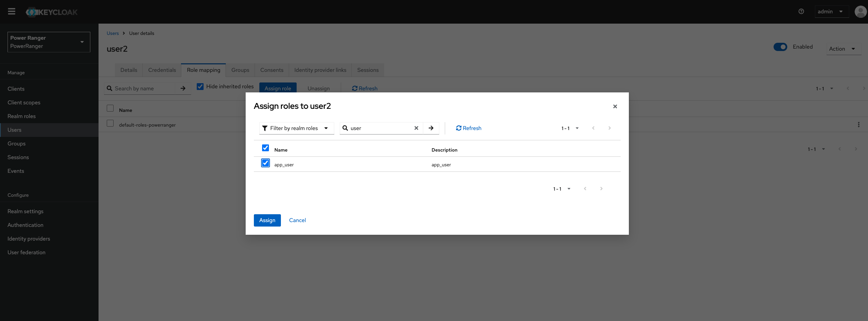The width and height of the screenshot is (868, 321).
Task: Go to next page at dialog bottom
Action: tap(601, 189)
